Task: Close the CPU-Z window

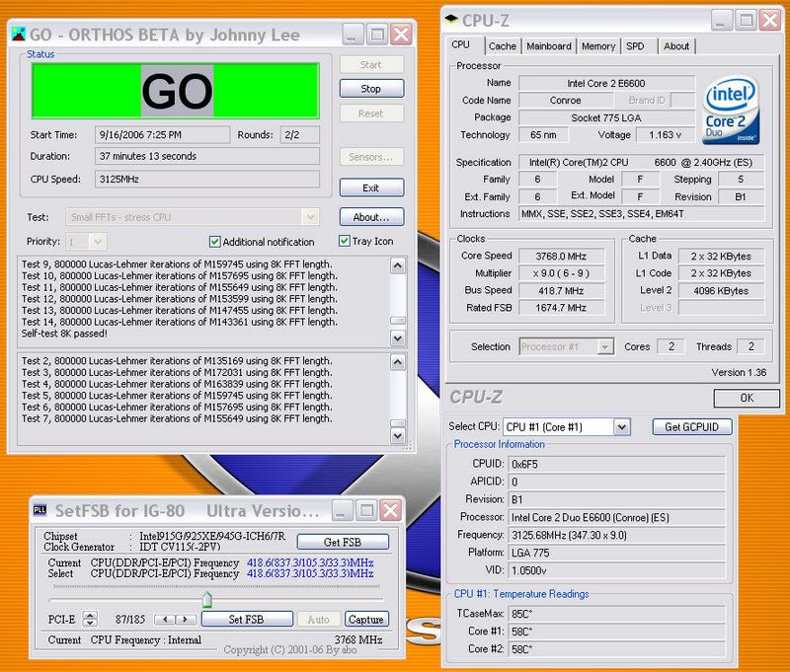Action: click(770, 20)
